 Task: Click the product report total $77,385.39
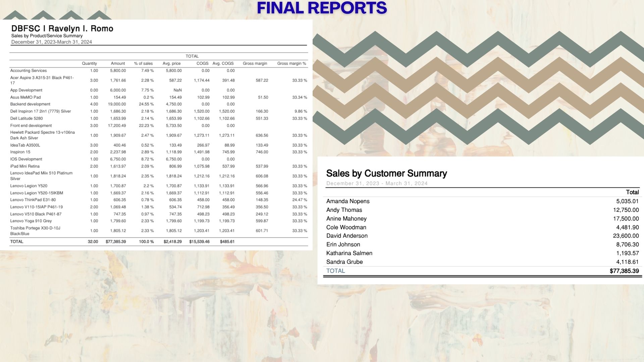pos(116,242)
